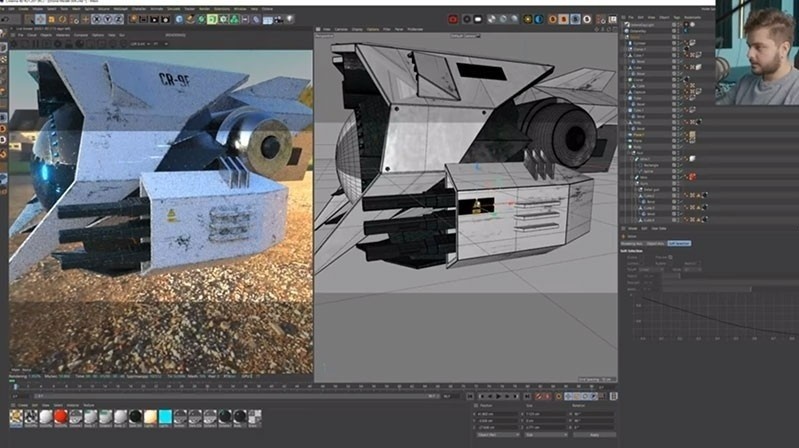Select the red material swatch
Screen dimensions: 799x448
tap(61, 417)
